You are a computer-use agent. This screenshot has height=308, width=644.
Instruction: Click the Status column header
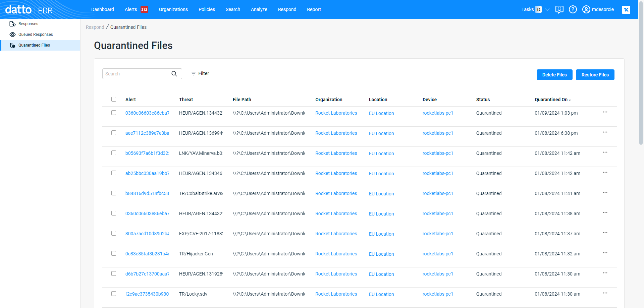click(483, 100)
